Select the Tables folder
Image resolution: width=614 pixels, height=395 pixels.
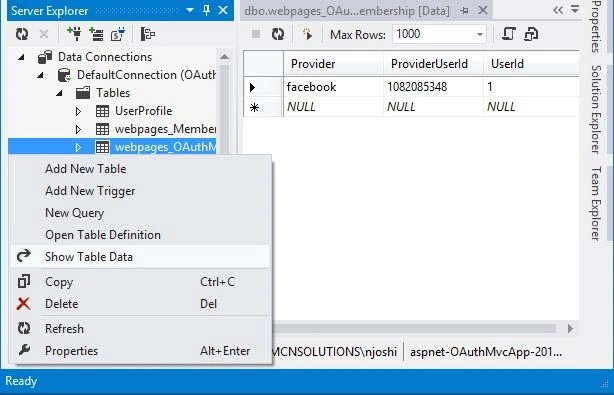(113, 93)
